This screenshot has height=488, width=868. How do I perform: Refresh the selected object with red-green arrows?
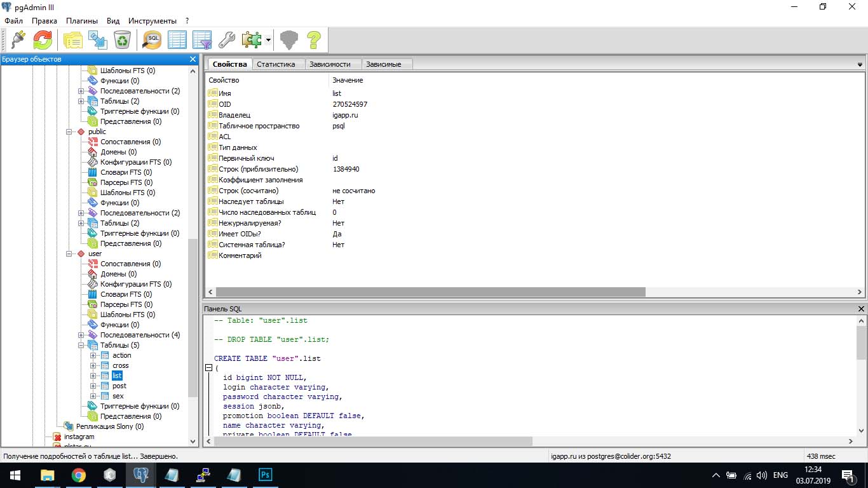pyautogui.click(x=43, y=40)
